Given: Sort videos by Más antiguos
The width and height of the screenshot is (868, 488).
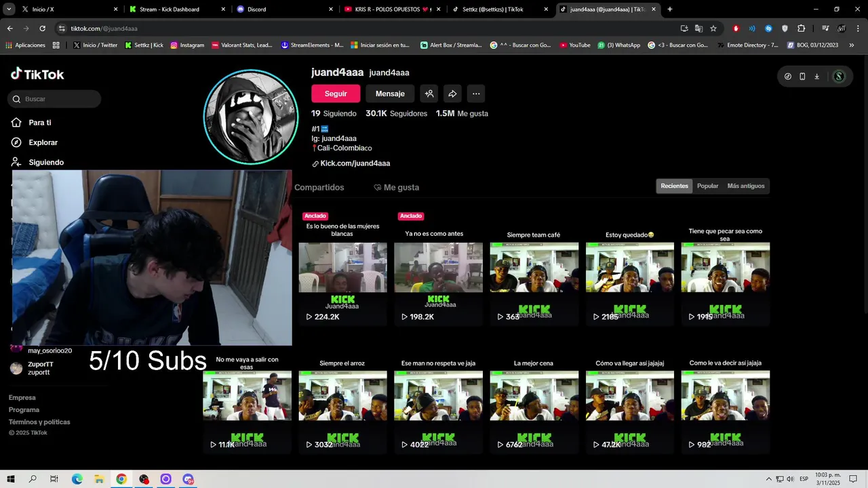Looking at the screenshot, I should 746,186.
